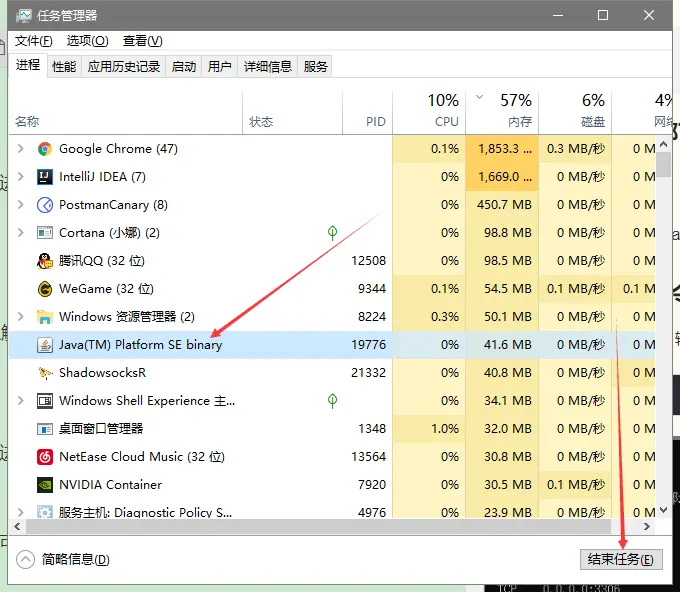Click the 1.0% CPU value
The height and width of the screenshot is (592, 680).
(x=445, y=429)
